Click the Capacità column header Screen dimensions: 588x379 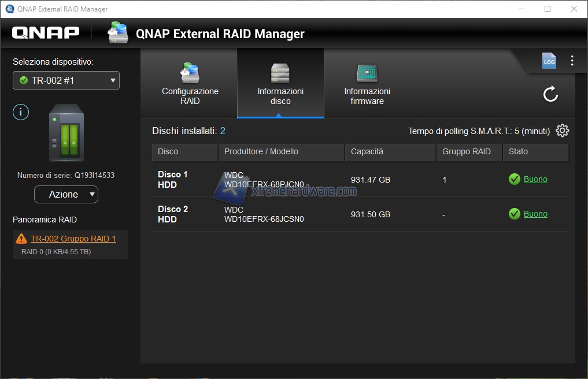click(367, 152)
